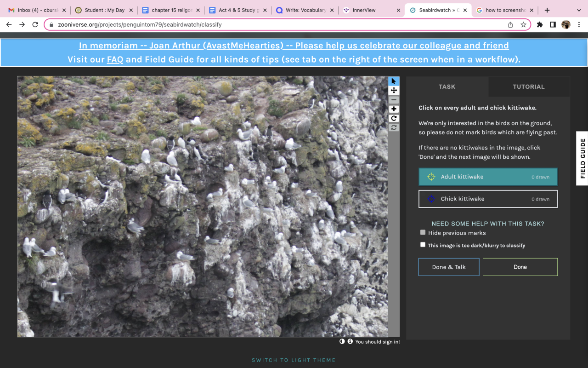Go back in browser history

coord(9,24)
